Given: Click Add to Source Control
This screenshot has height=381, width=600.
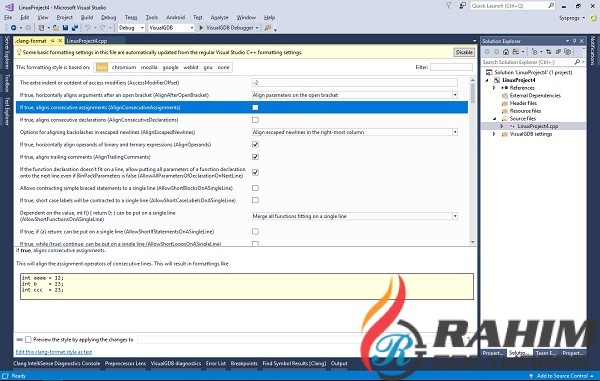Looking at the screenshot, I should click(562, 376).
